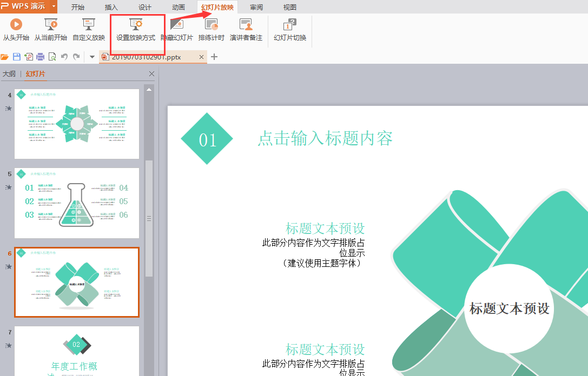This screenshot has height=376, width=588.
Task: Switch to the 视图 ribbon tab
Action: (289, 7)
